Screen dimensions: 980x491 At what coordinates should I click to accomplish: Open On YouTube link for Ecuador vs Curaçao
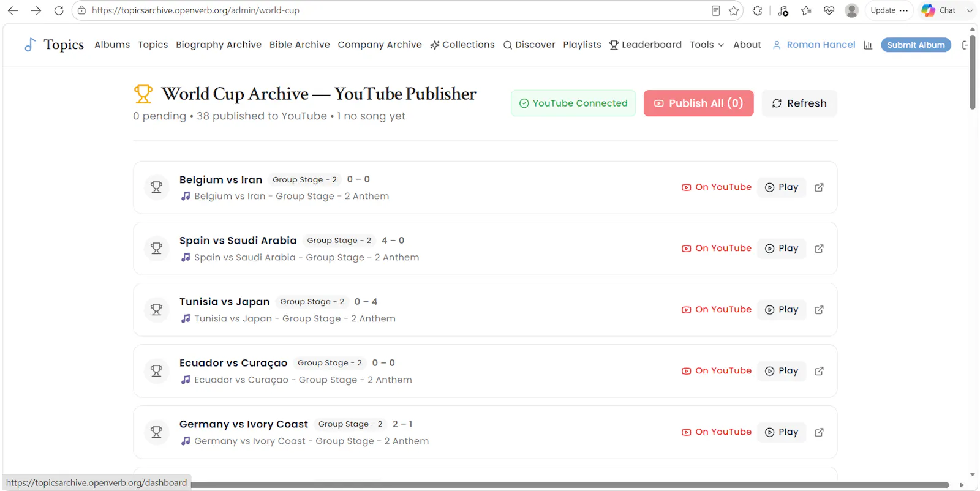click(x=717, y=371)
